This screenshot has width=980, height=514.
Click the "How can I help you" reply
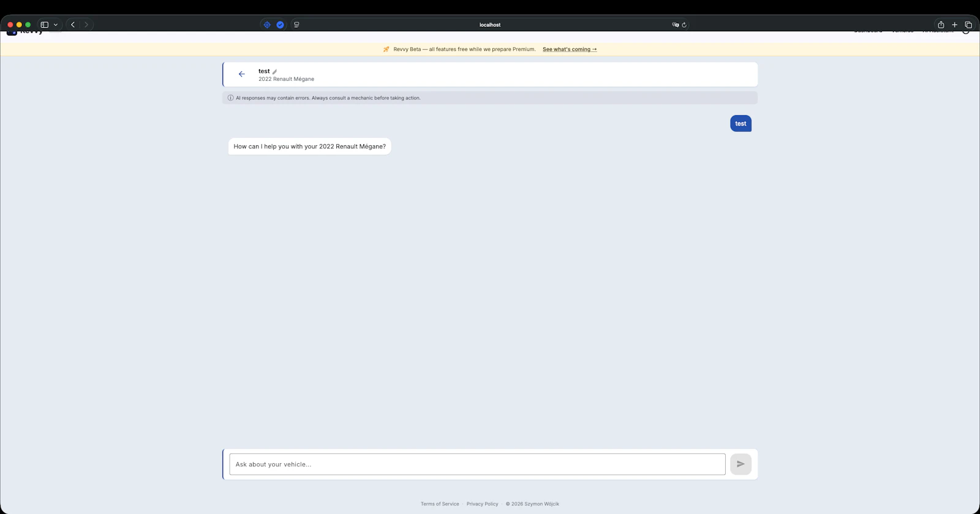pyautogui.click(x=309, y=146)
